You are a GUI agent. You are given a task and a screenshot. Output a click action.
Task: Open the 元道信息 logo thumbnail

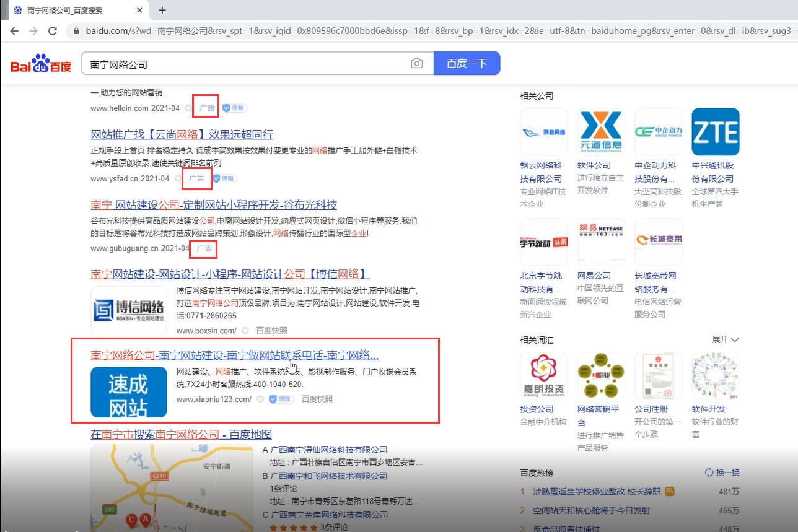click(601, 132)
